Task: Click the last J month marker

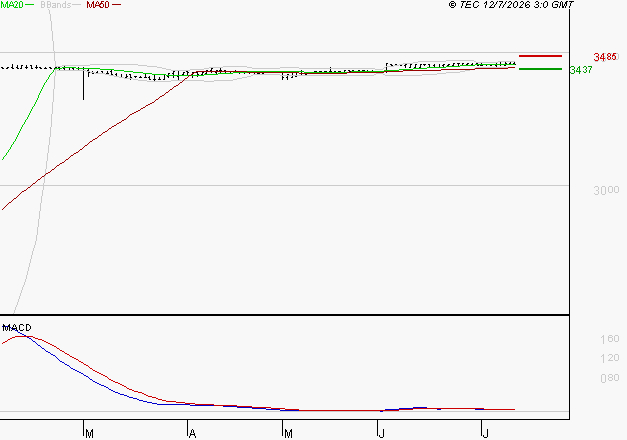Action: (x=486, y=434)
